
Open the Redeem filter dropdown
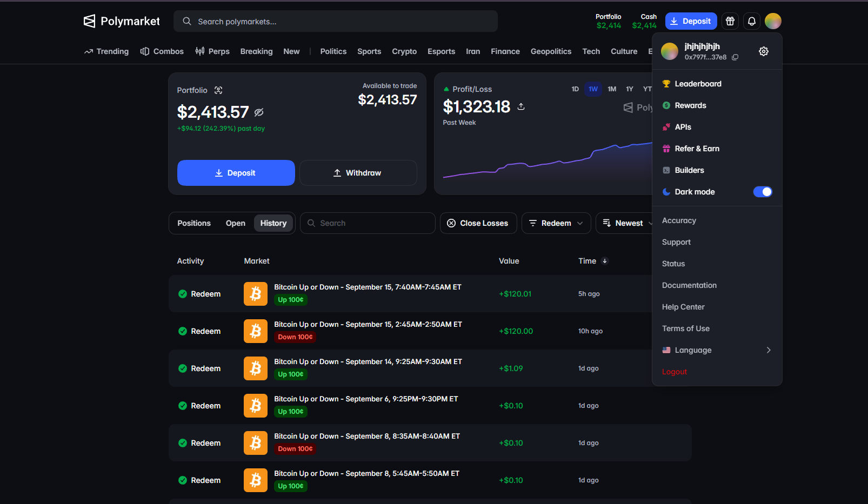coord(556,223)
